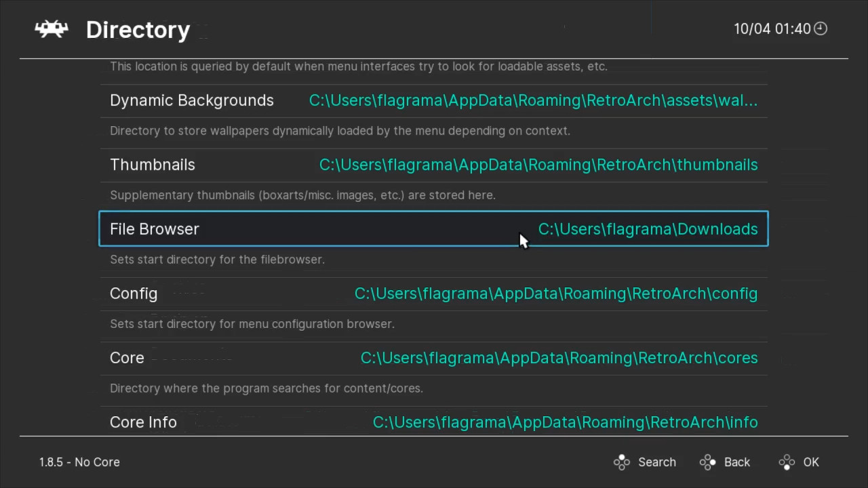The width and height of the screenshot is (868, 488).
Task: Choose the Core directory entry
Action: click(x=127, y=358)
